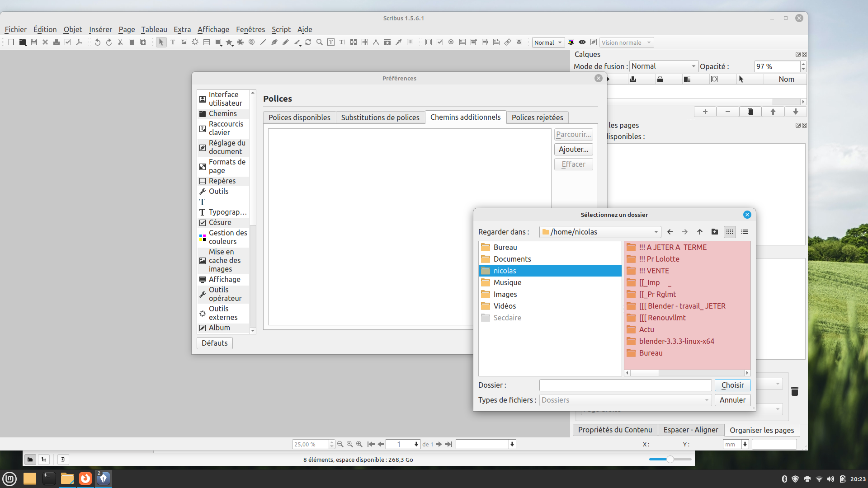Insert a PDF link annotation
Image resolution: width=868 pixels, height=488 pixels.
click(x=508, y=42)
